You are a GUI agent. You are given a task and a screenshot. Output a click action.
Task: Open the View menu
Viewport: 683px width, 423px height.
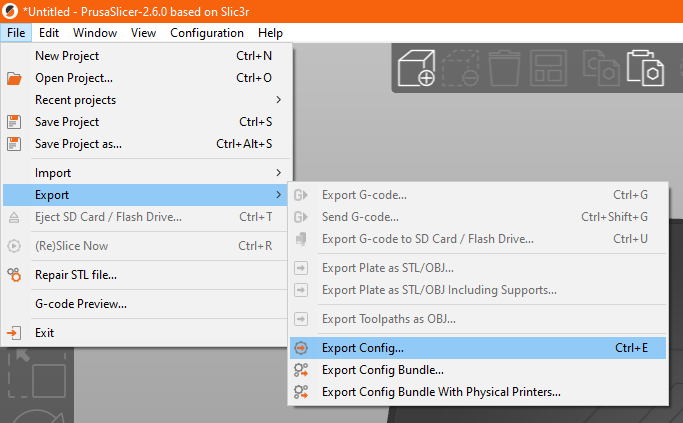click(x=143, y=33)
